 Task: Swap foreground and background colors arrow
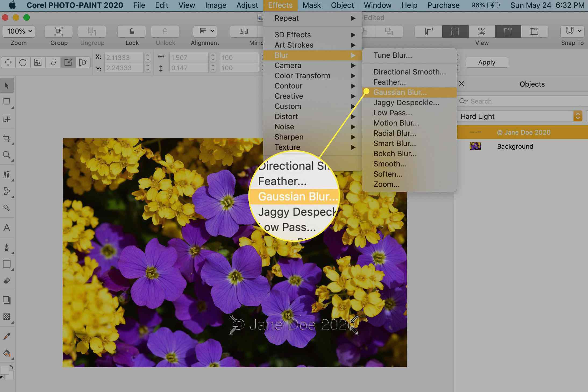11,367
